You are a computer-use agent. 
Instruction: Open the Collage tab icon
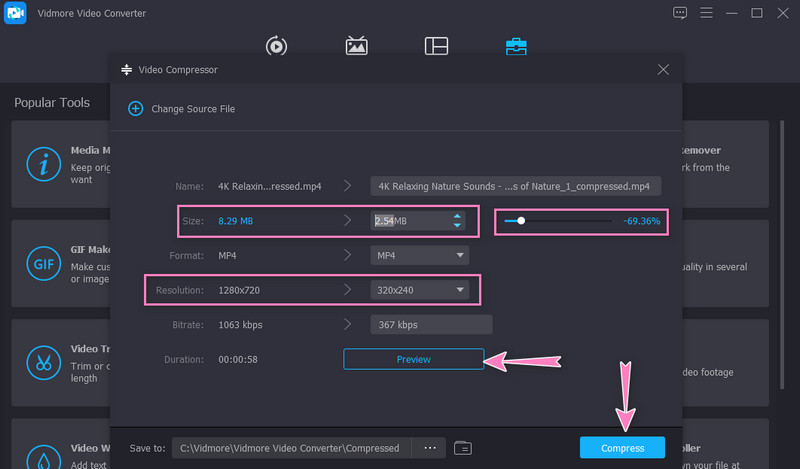(436, 46)
